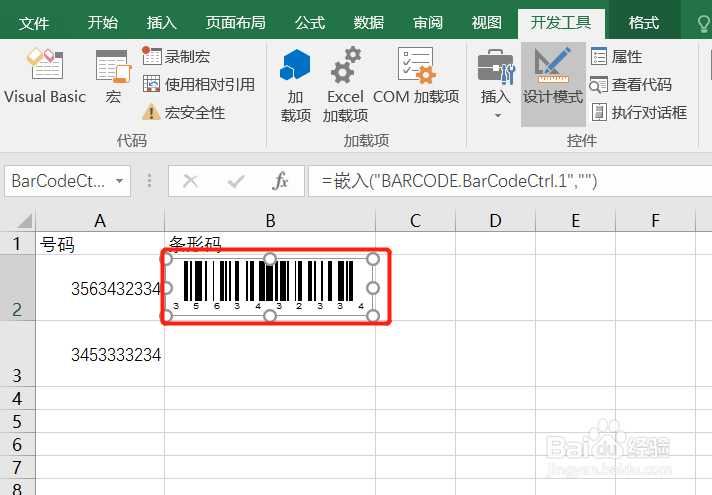Click 查看代码 view code

click(x=631, y=84)
